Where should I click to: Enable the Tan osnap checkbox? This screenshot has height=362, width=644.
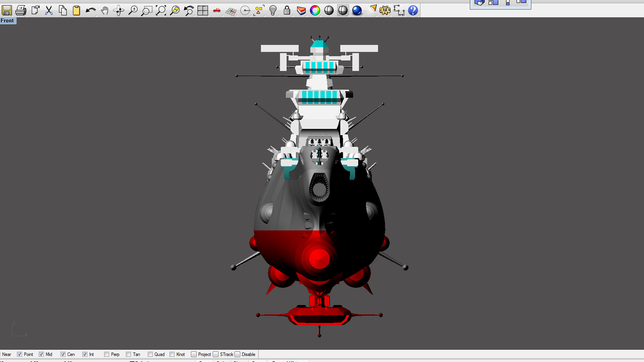128,354
